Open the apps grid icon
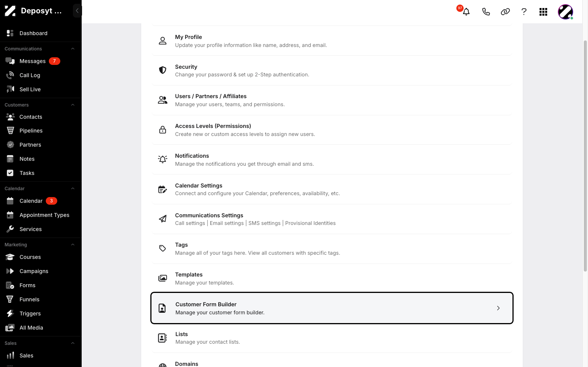The image size is (588, 367). 543,12
